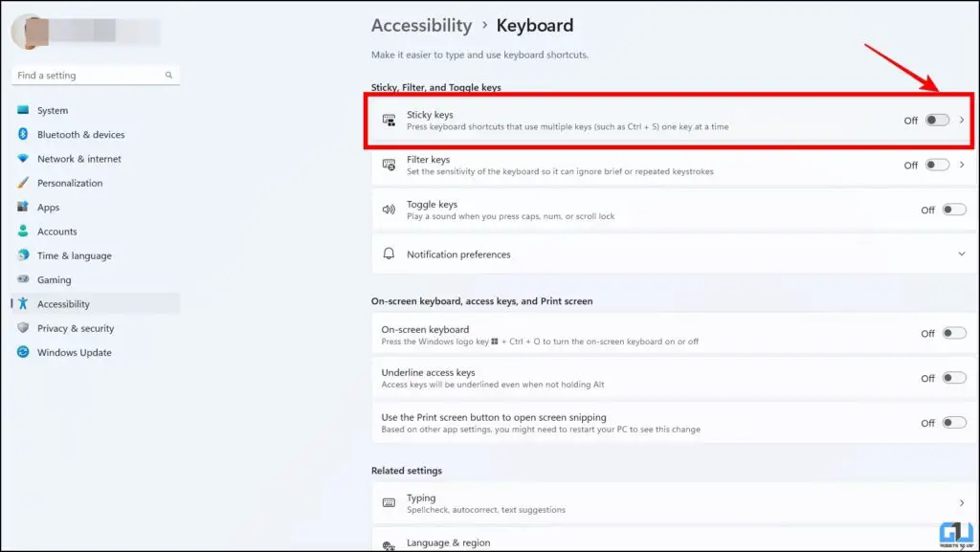This screenshot has height=552, width=980.
Task: Enable the Filter keys switch
Action: click(x=937, y=165)
